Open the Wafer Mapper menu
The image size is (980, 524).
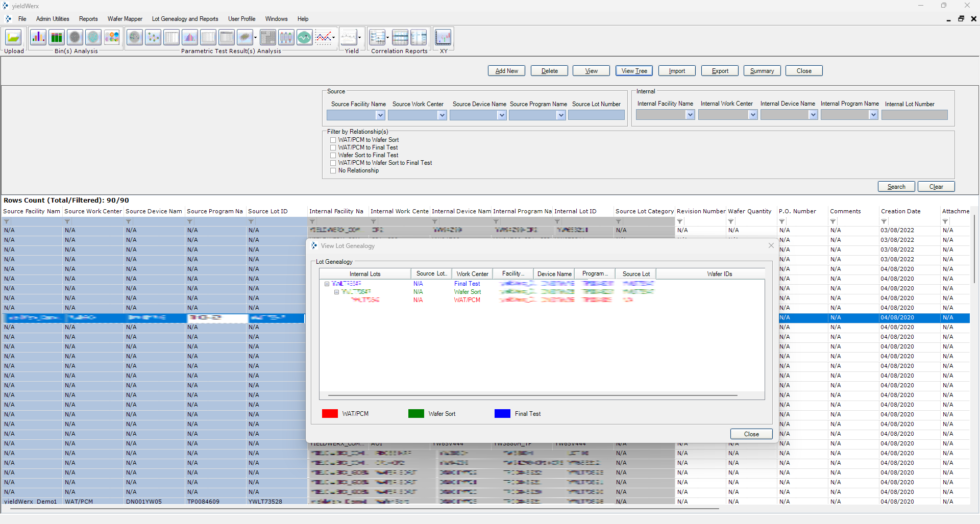coord(125,19)
